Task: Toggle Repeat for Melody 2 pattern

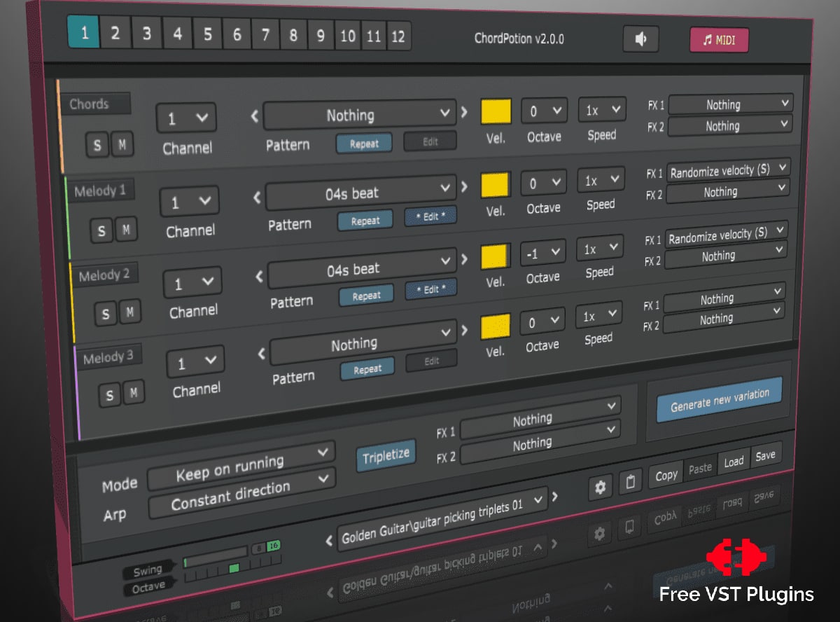Action: [x=366, y=296]
